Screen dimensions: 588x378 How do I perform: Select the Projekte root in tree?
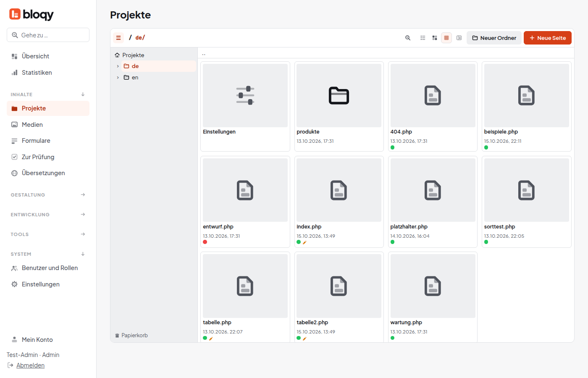click(x=129, y=55)
